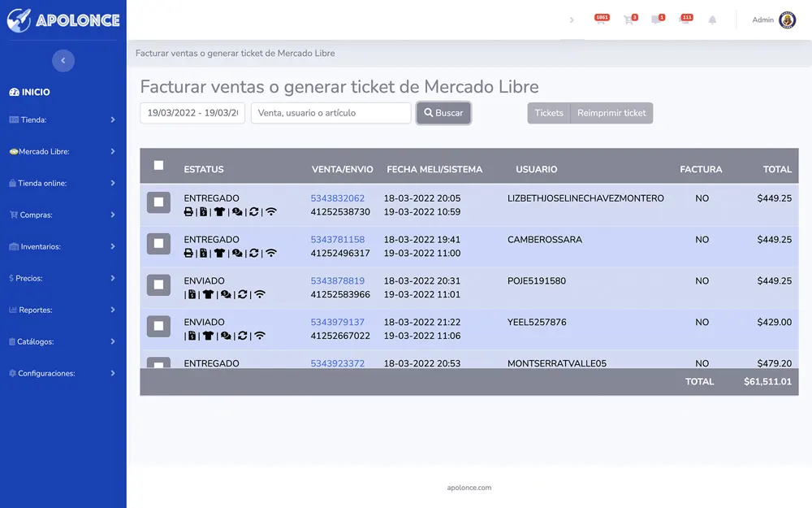
Task: Open chat messages icon in POJE5191580 row
Action: (x=226, y=294)
